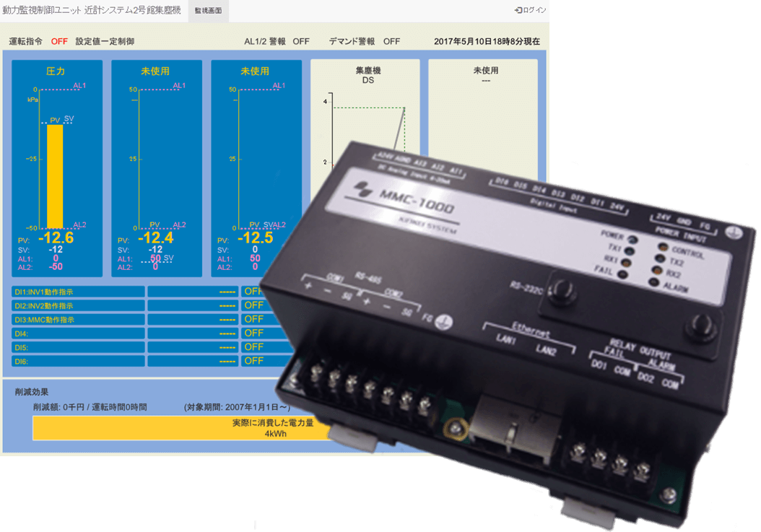The image size is (761, 532).
Task: Click OFF status in DI2 row
Action: coord(254,305)
